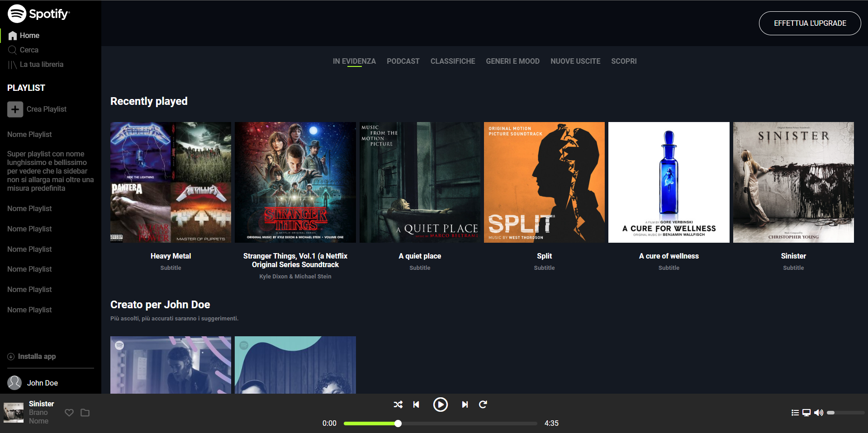Open the Sinister album cover

[793, 182]
